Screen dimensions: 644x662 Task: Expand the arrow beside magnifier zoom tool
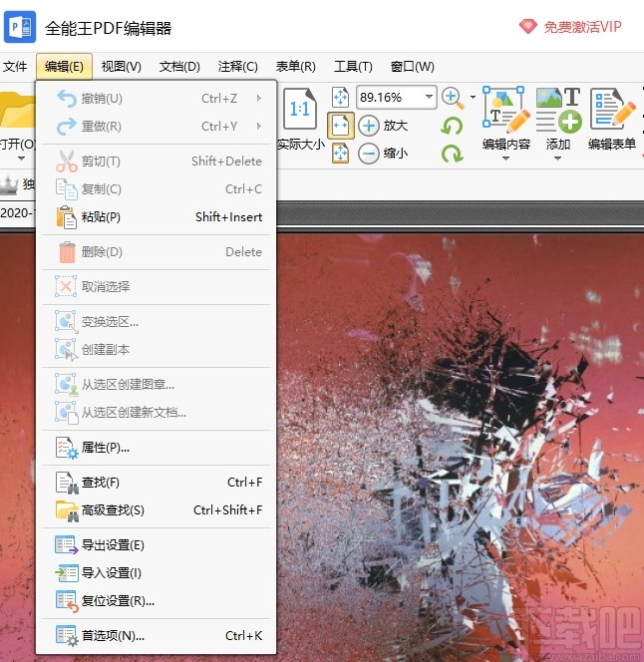(473, 97)
